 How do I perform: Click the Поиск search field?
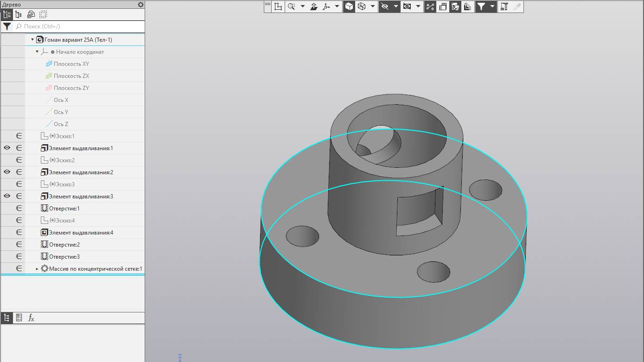(x=79, y=26)
